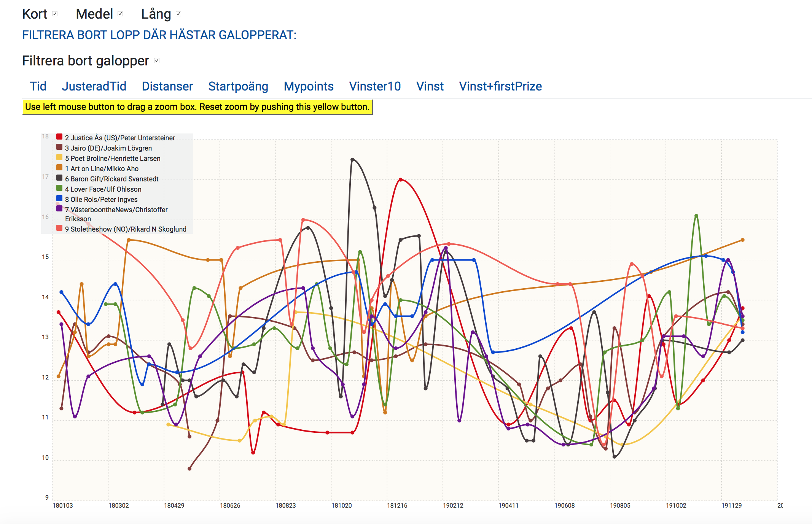Switch to the JusteradTid tab
This screenshot has width=812, height=524.
point(94,86)
